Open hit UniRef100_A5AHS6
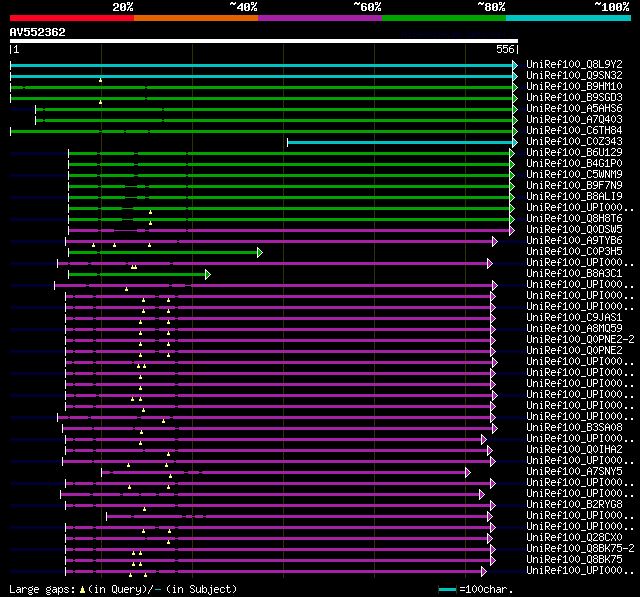 click(574, 109)
